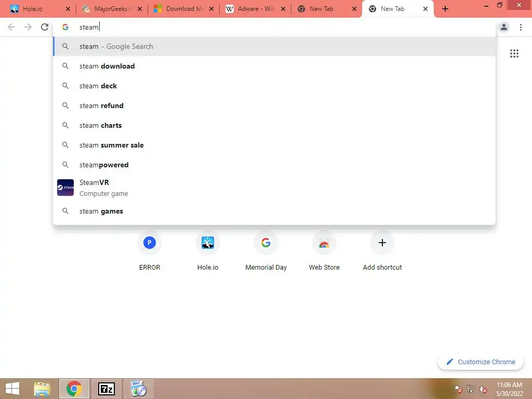Viewport: 532px width, 399px height.
Task: Choose steampowered suggestion
Action: (x=274, y=165)
